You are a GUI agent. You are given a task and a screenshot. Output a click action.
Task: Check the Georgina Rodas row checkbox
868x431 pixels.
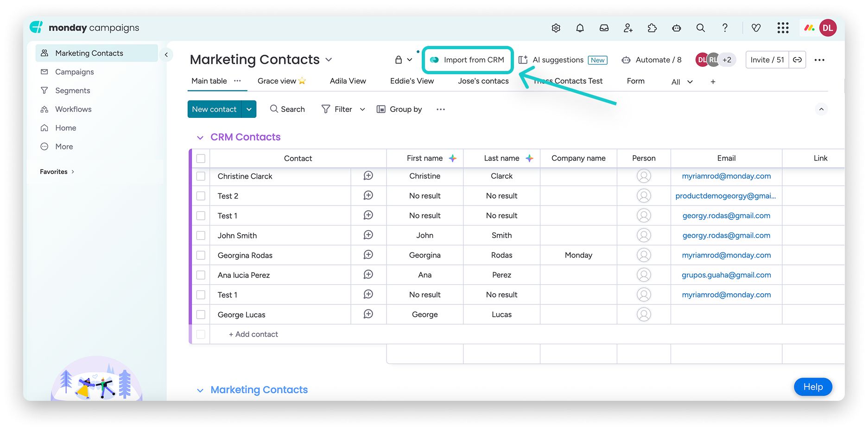[x=201, y=255]
